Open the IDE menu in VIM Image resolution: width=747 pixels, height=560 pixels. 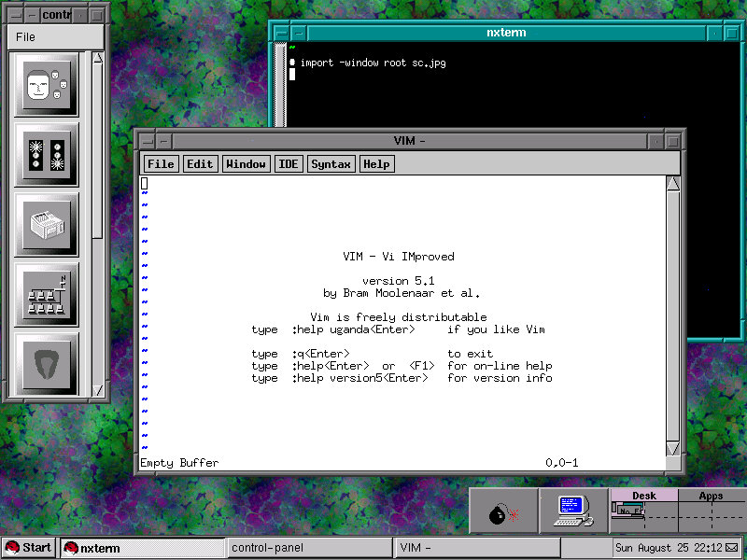289,164
